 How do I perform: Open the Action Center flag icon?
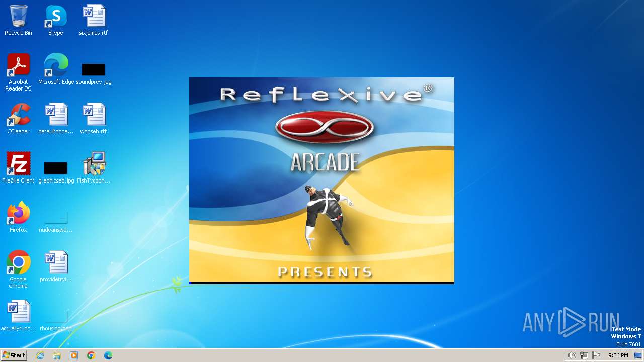click(596, 355)
